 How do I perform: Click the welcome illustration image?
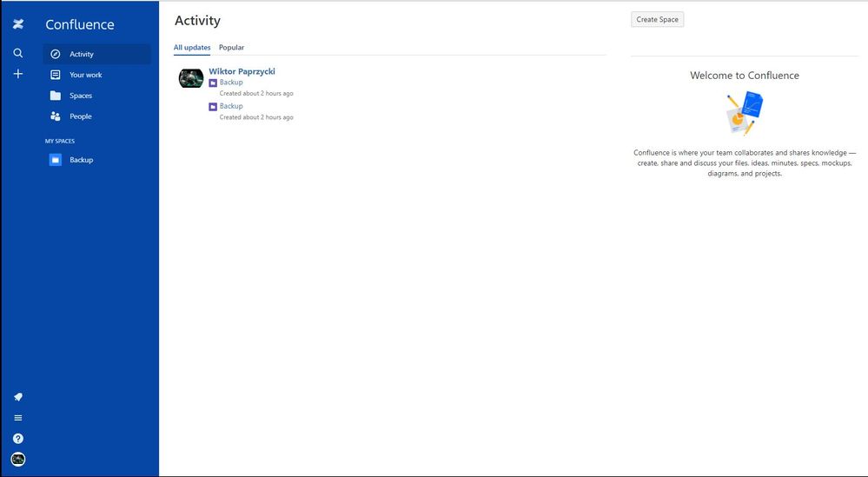(x=745, y=114)
